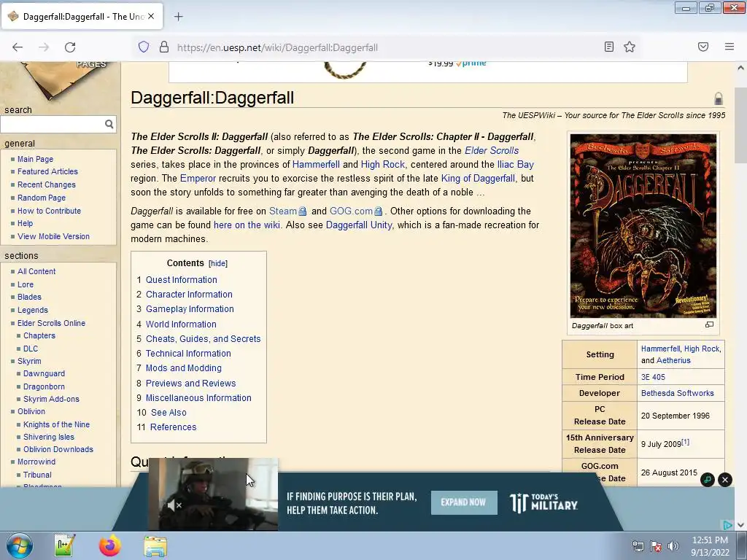Viewport: 747px width, 560px height.
Task: Click scroll-down arrow of page scrollbar
Action: [741, 525]
